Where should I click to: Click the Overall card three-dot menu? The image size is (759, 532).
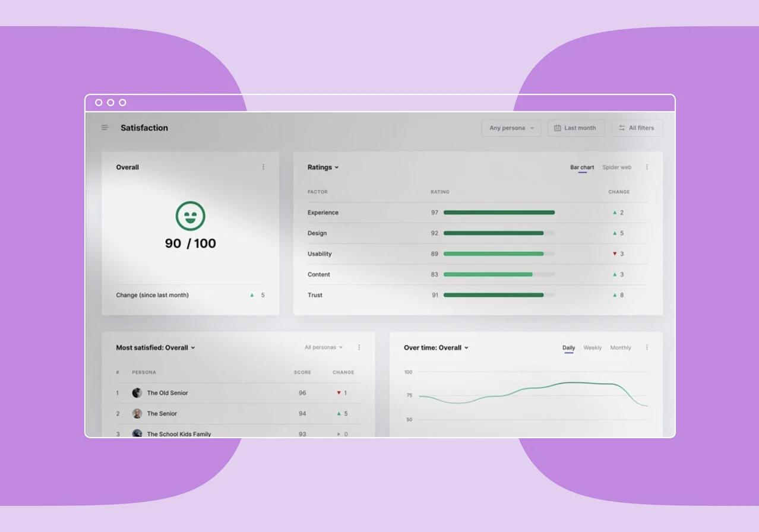pyautogui.click(x=264, y=167)
